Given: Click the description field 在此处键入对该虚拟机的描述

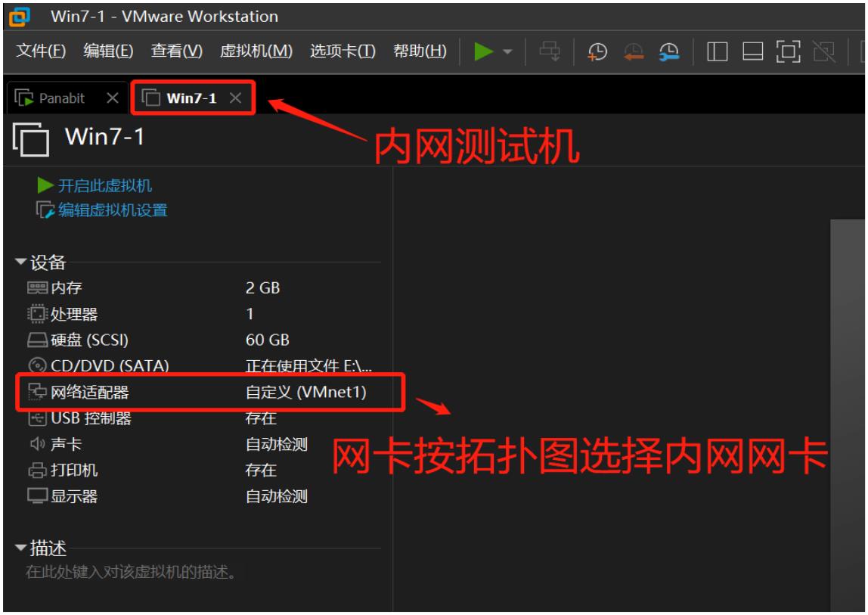Looking at the screenshot, I should point(131,573).
